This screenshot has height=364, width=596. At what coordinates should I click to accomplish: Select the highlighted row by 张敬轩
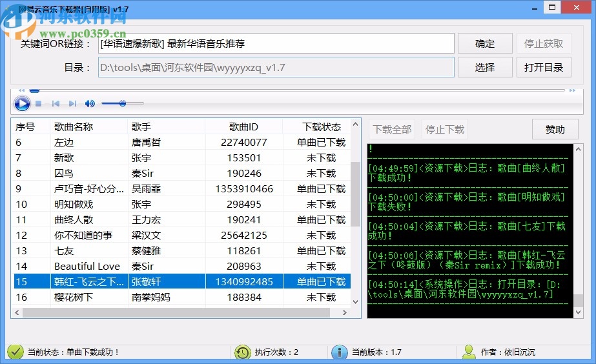(182, 281)
